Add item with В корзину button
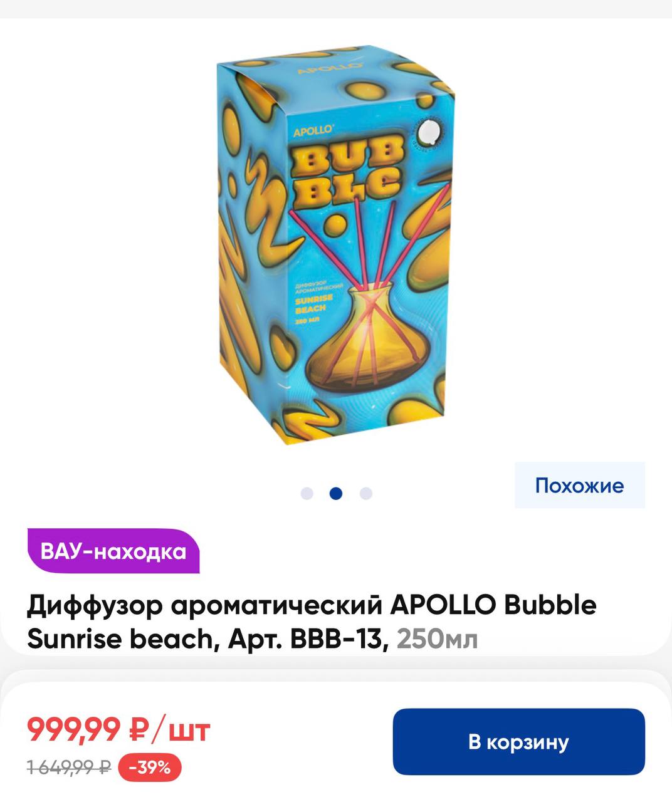Screen dimensions: 672x802 [518, 741]
